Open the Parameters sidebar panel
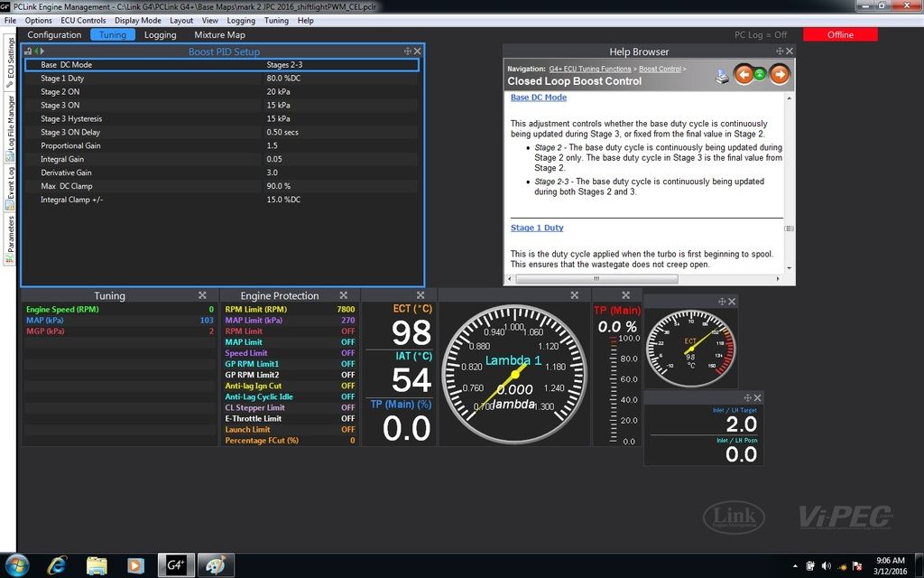924x578 pixels. (x=7, y=239)
